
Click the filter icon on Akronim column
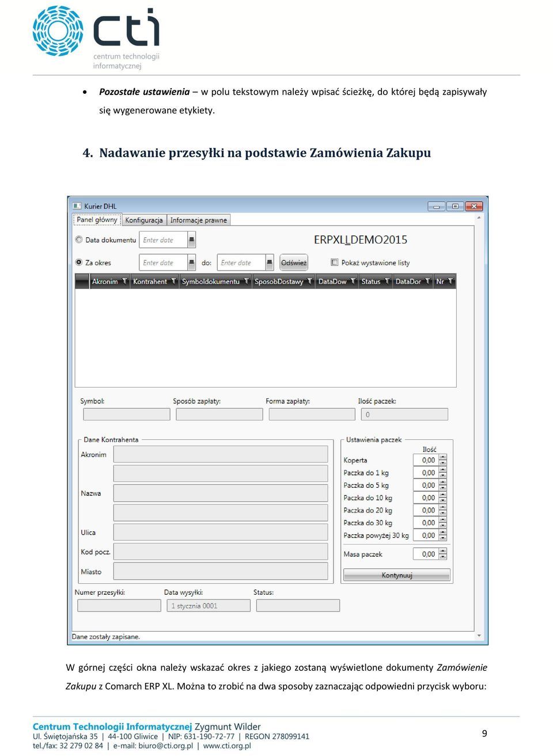[x=124, y=282]
